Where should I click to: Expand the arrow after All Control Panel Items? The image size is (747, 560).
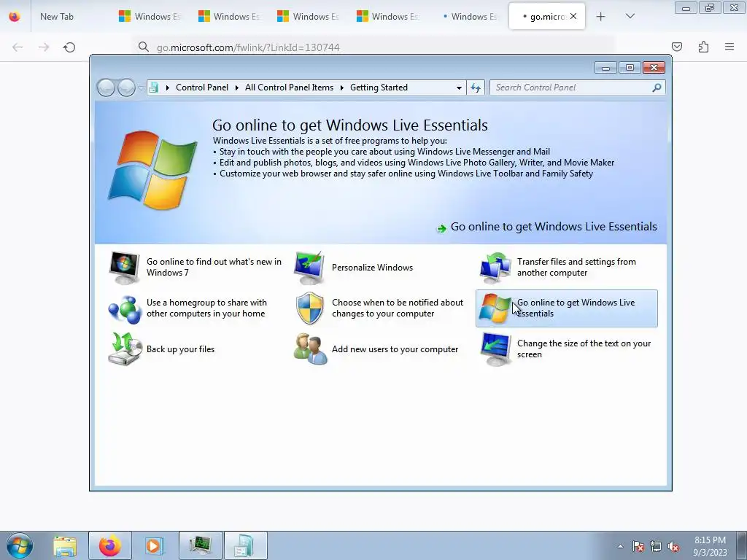tap(341, 87)
